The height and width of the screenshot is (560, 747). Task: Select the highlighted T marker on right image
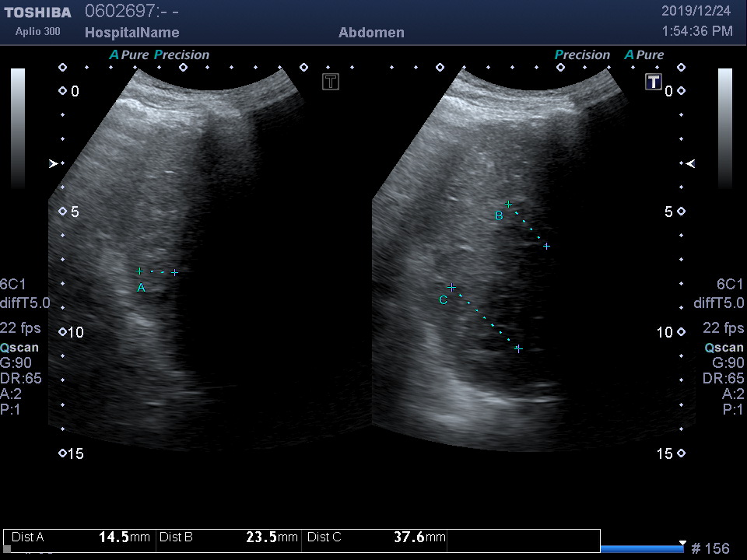click(653, 82)
